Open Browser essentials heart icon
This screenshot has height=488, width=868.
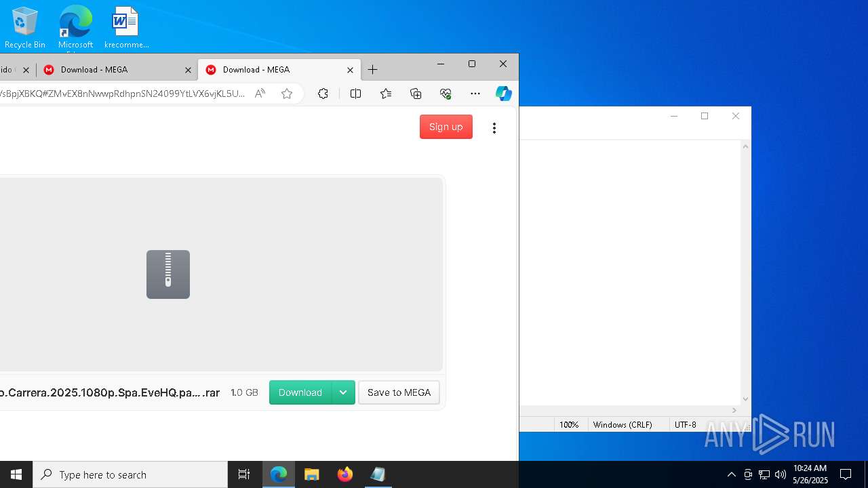coord(446,94)
